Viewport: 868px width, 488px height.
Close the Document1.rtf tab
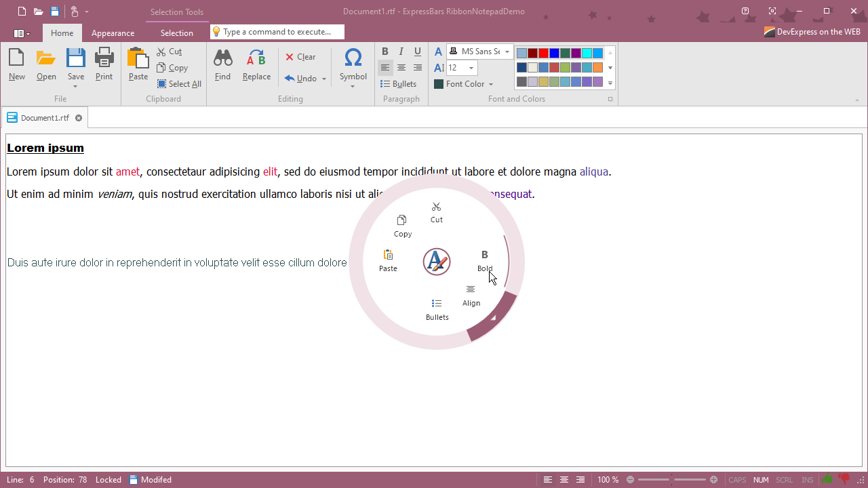pos(79,118)
